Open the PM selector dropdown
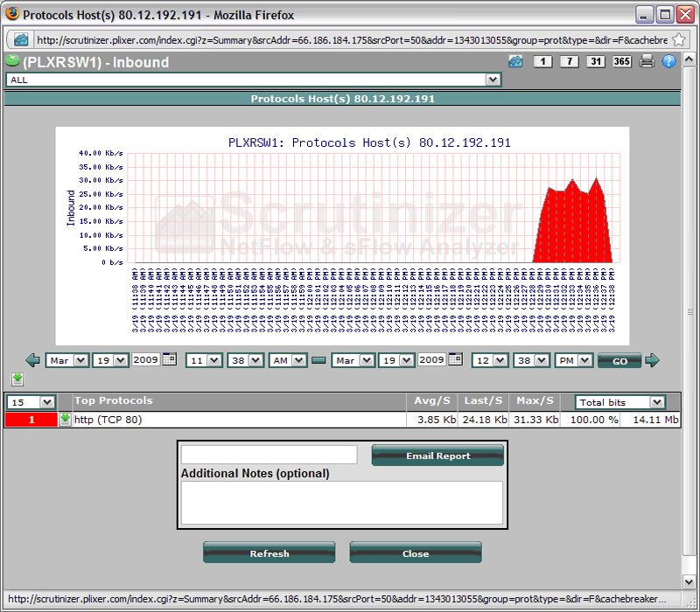The image size is (700, 612). tap(574, 360)
